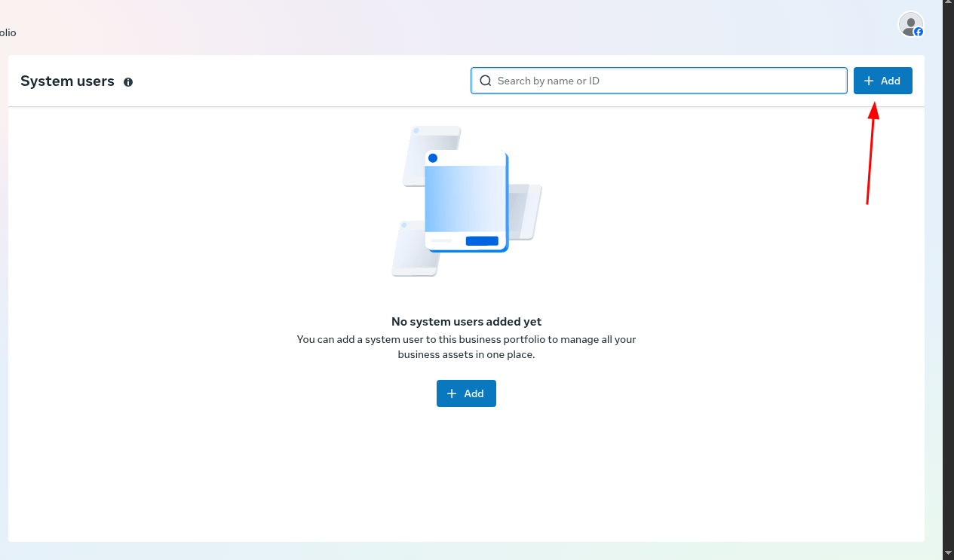Click the plus icon in header Add button
This screenshot has width=954, height=560.
869,81
